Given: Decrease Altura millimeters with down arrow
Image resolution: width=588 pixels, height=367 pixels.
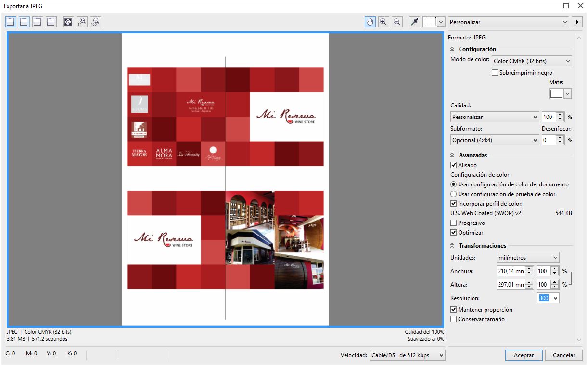Looking at the screenshot, I should (x=529, y=287).
